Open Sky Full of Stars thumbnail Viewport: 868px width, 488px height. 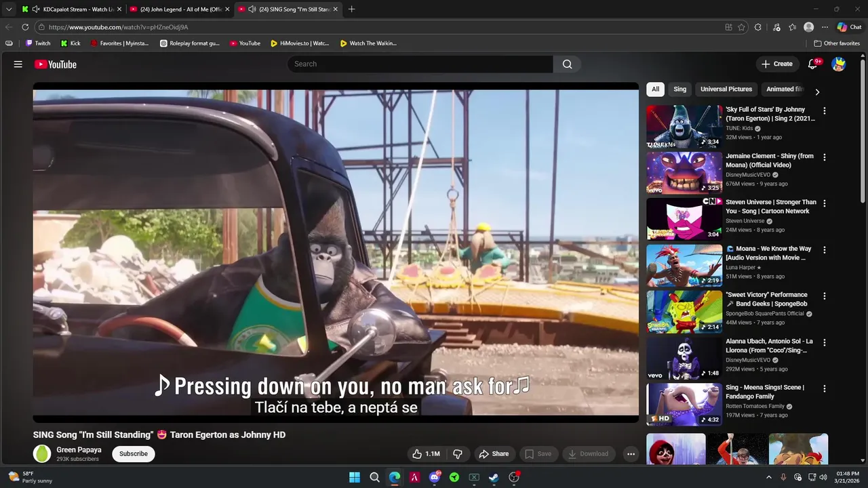(684, 126)
